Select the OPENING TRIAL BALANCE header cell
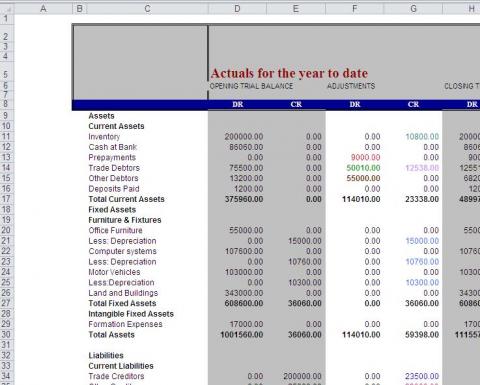This screenshot has width=480, height=385. tap(251, 86)
